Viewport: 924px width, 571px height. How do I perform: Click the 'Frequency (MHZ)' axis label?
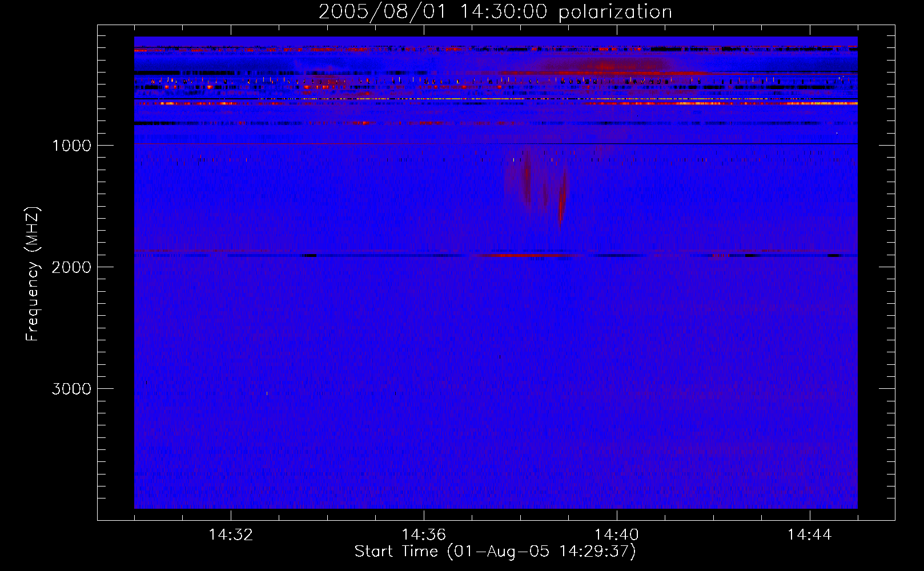click(33, 274)
